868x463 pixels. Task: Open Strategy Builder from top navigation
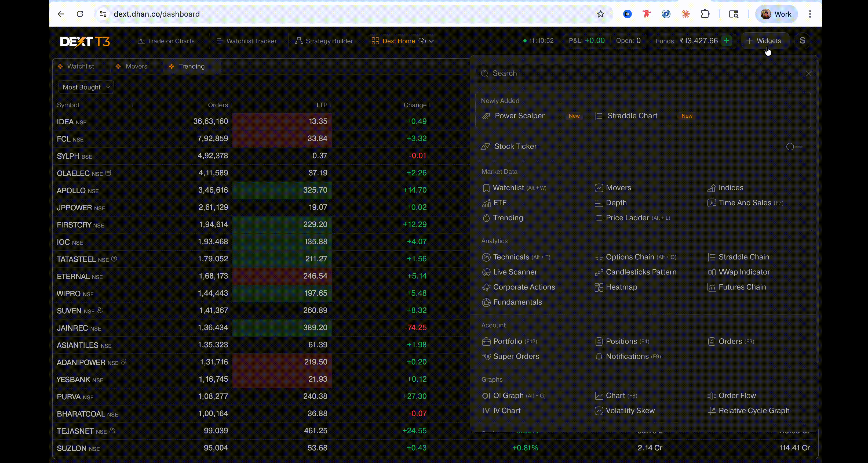click(x=324, y=41)
